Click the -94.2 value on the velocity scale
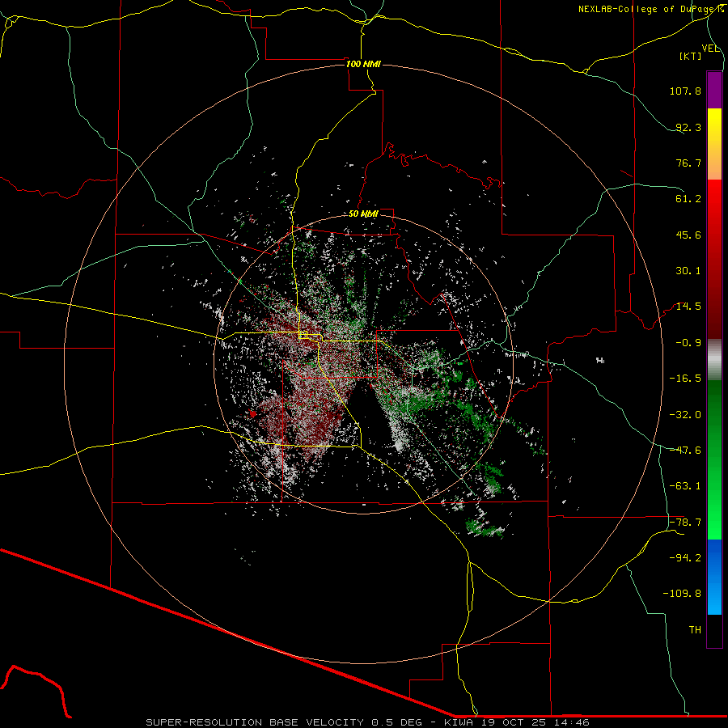This screenshot has width=728, height=728. point(685,558)
